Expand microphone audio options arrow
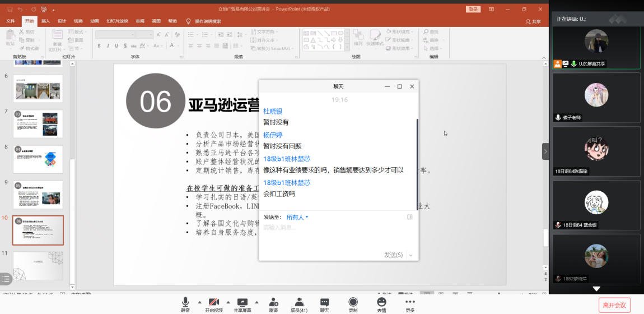644x314 pixels. (x=199, y=301)
